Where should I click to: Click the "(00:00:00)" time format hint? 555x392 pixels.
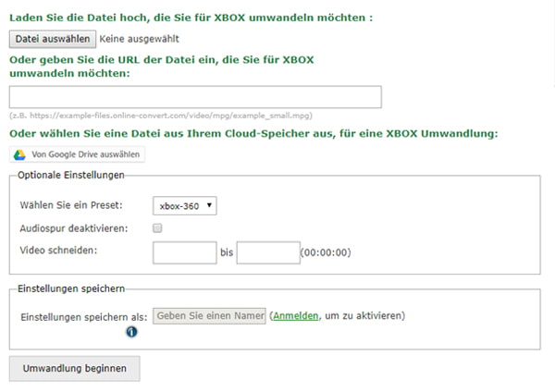(x=326, y=252)
